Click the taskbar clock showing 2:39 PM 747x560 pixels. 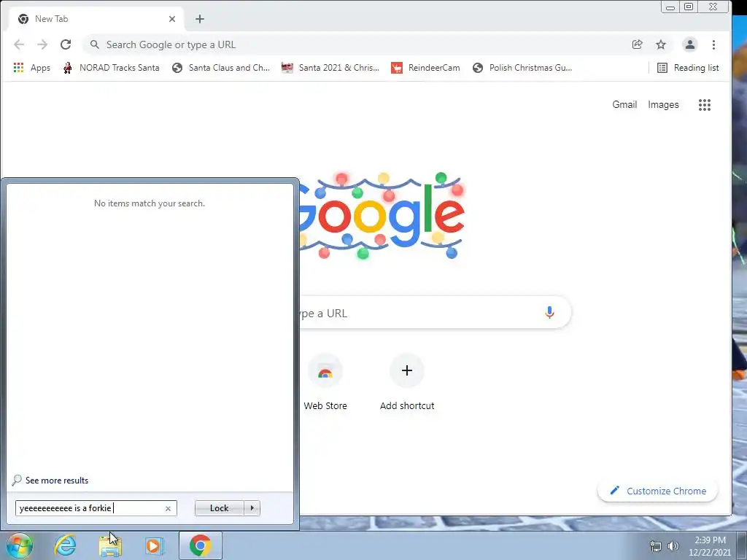[x=710, y=546]
